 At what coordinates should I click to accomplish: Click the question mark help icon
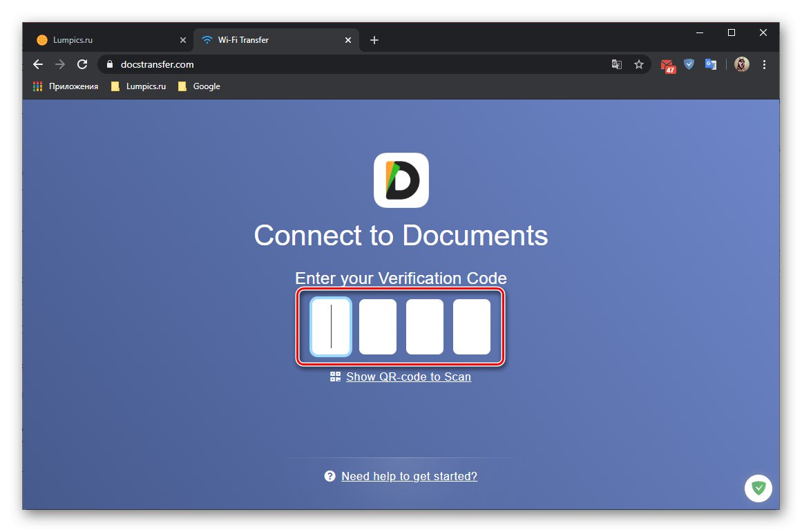point(330,476)
